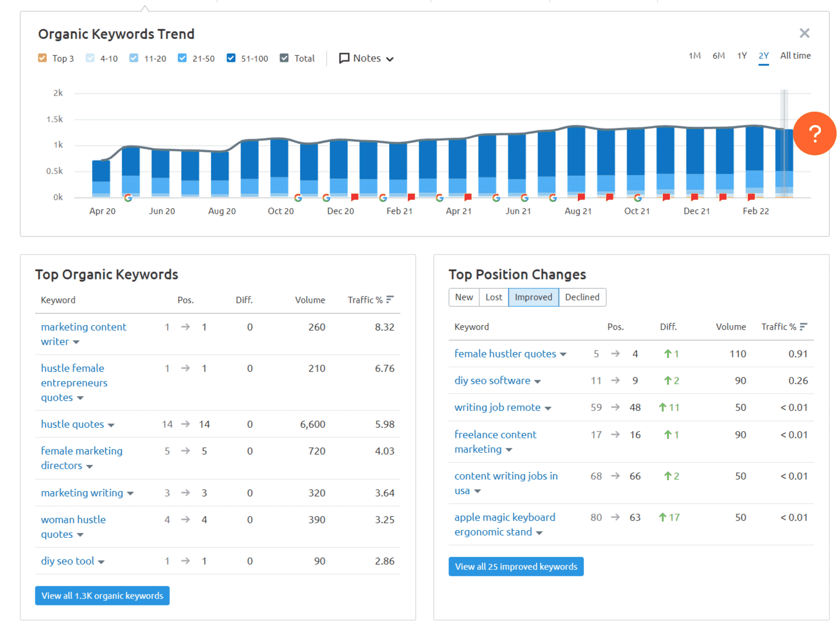
Task: Expand apple magic keyboard ergonomic stand dropdown
Action: pos(539,533)
